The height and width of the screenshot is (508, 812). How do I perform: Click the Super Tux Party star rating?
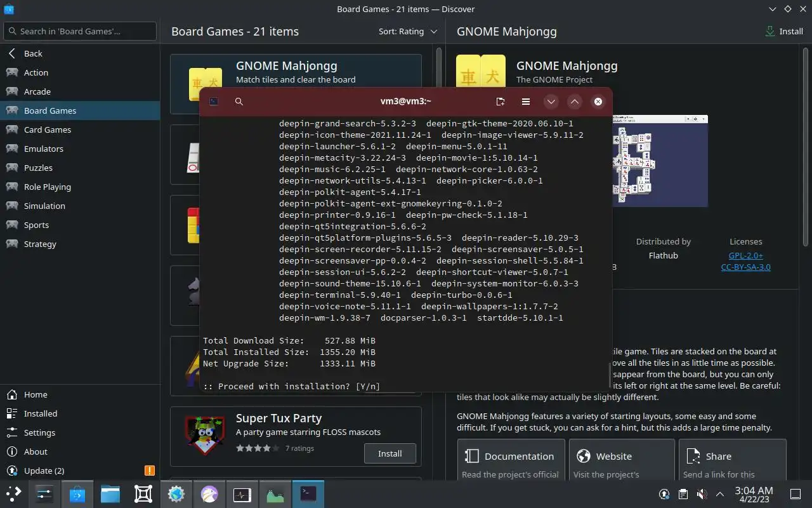258,448
